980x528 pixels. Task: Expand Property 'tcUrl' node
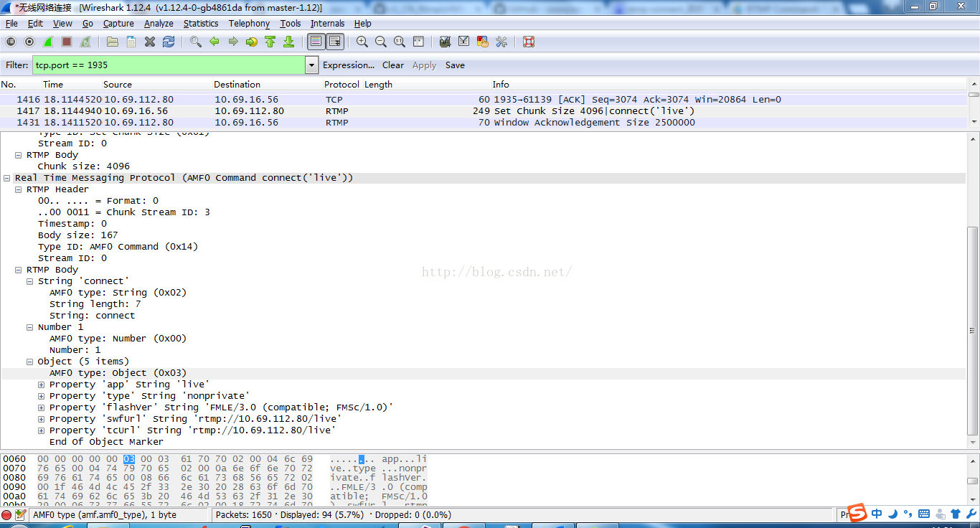point(42,430)
